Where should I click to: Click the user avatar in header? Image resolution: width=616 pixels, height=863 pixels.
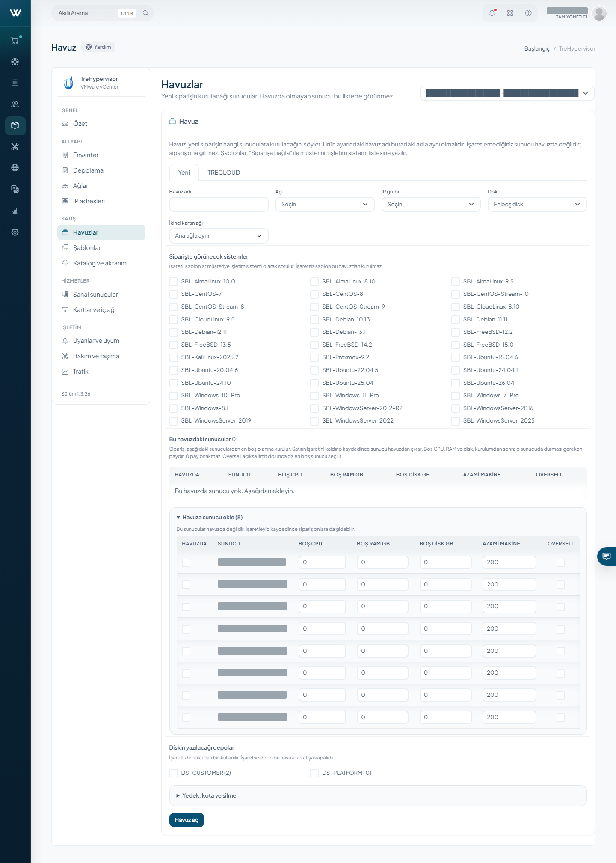point(599,13)
